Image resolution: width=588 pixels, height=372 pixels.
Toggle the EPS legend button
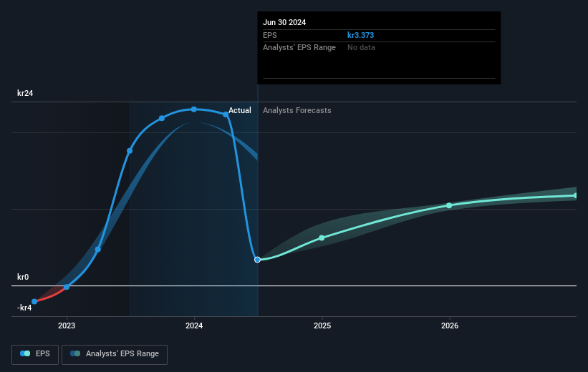tap(35, 354)
